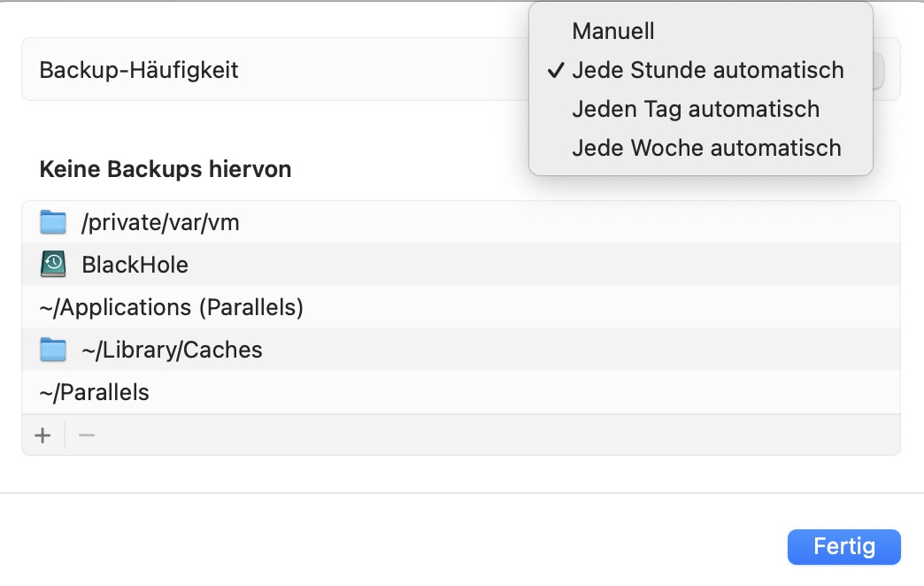Click the Time Machine disk icon for BlackHole
Viewport: 924px width, 586px height.
pyautogui.click(x=53, y=264)
